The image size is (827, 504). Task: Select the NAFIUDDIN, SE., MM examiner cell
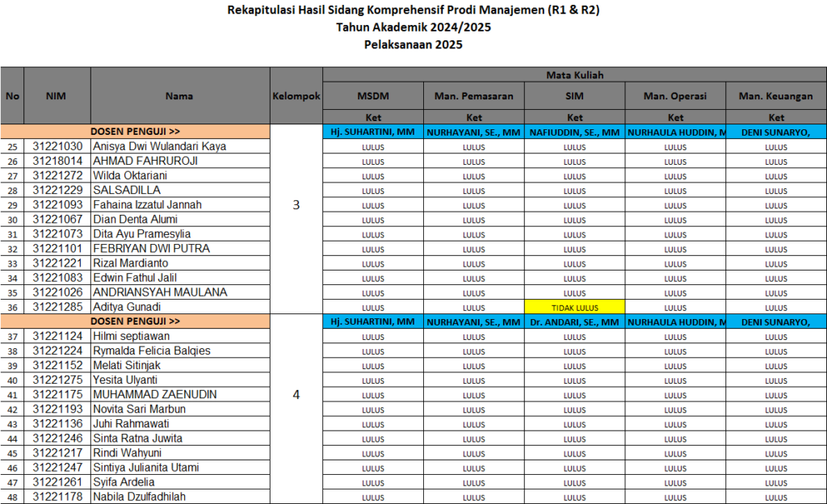(574, 132)
